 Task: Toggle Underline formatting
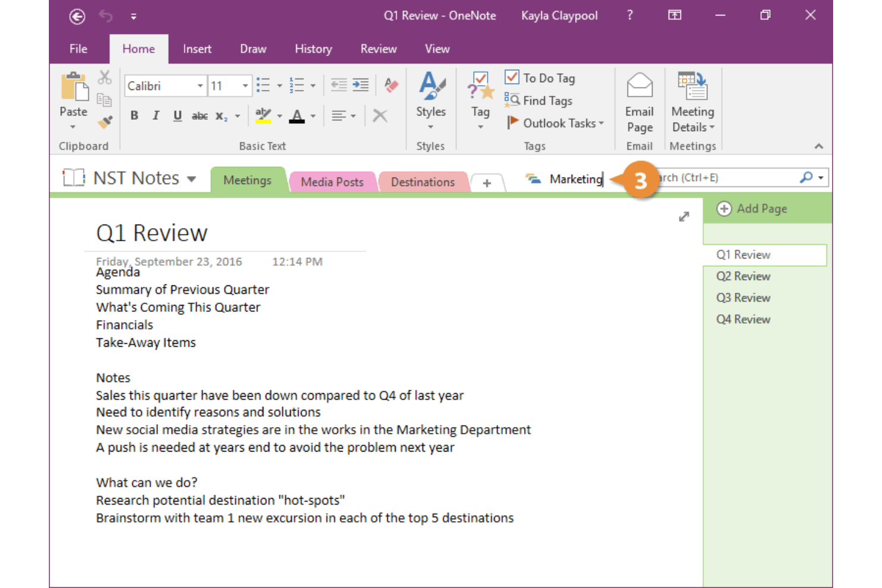(177, 116)
